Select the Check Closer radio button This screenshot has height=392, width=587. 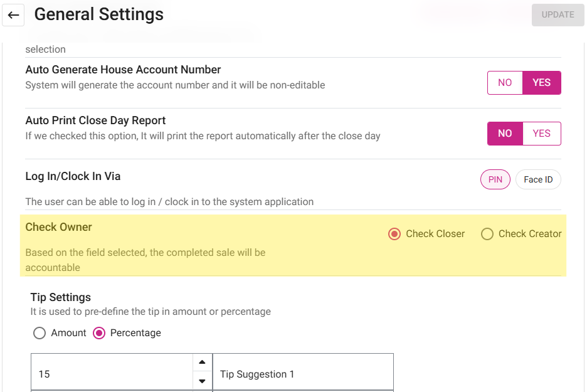coord(394,234)
